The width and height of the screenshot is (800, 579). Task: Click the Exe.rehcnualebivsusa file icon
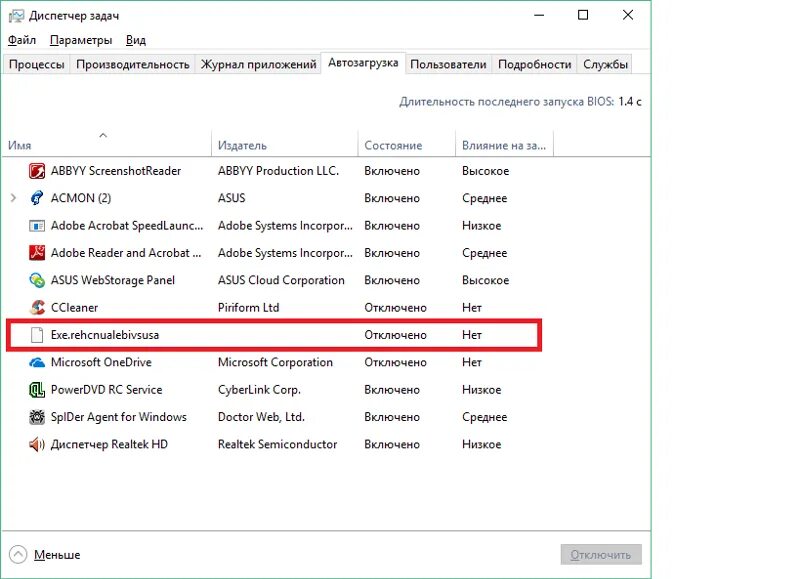(x=37, y=335)
